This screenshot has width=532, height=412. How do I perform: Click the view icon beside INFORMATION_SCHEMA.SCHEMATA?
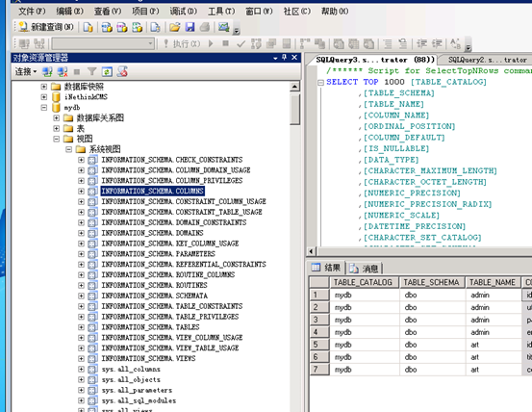pos(92,296)
